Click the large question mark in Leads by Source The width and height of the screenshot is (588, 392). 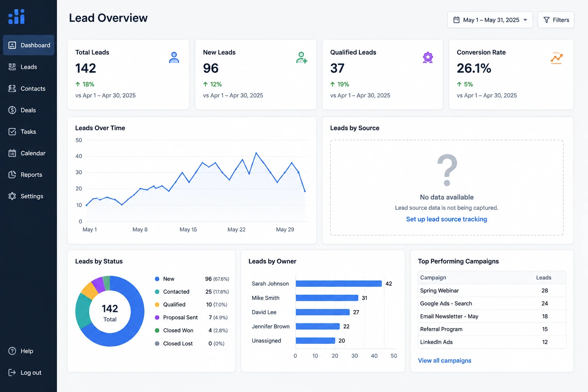pos(447,170)
